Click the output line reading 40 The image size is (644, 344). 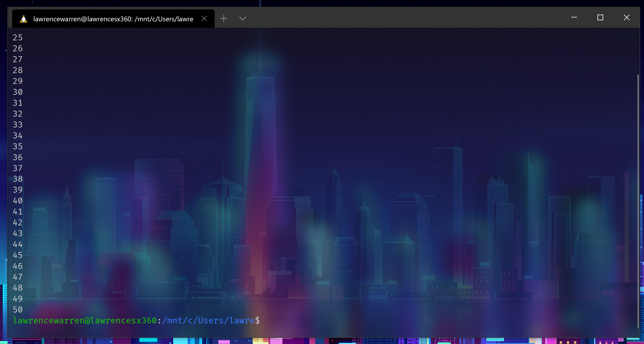18,201
